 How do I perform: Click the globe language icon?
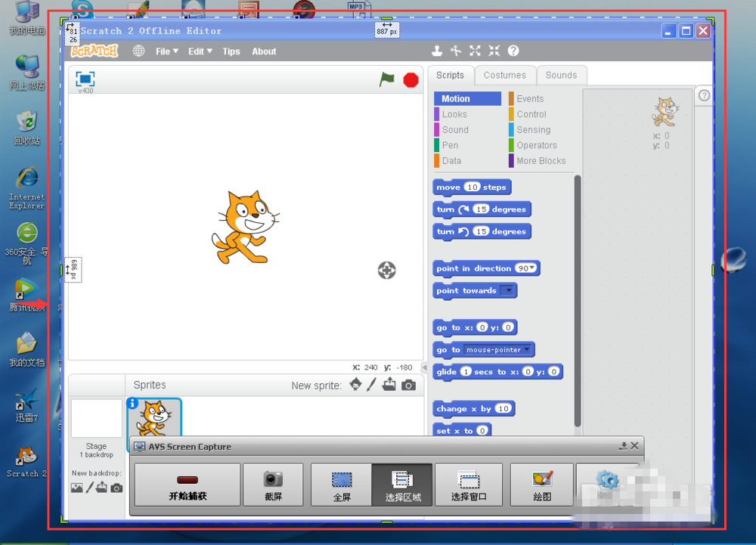point(139,51)
